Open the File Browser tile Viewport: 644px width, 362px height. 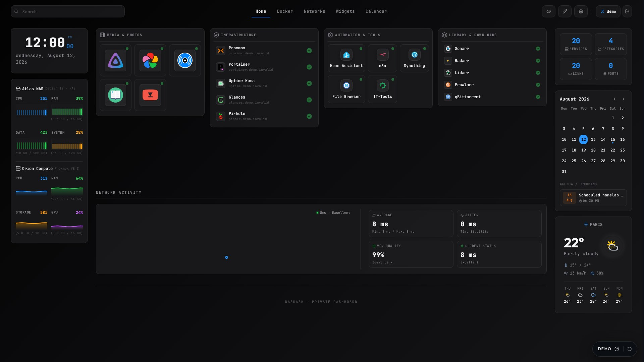pos(346,89)
